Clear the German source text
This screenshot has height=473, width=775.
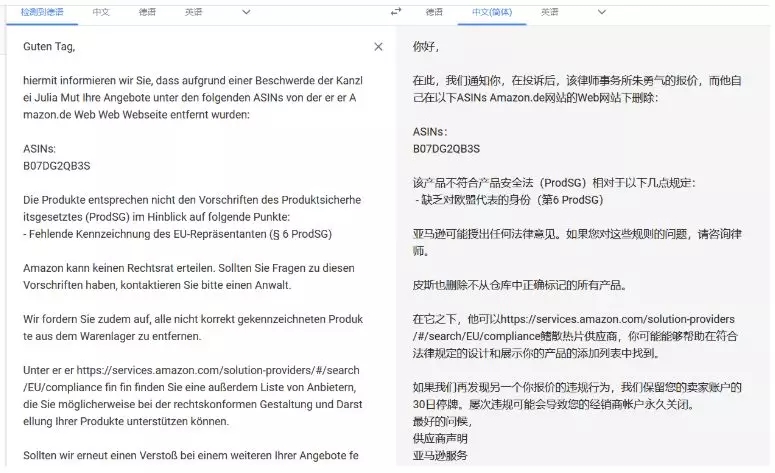pos(378,46)
